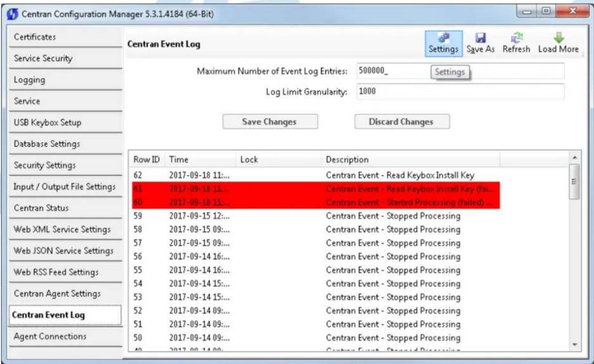The image size is (594, 364).
Task: Open Web JSON Service Settings tab
Action: tap(65, 251)
